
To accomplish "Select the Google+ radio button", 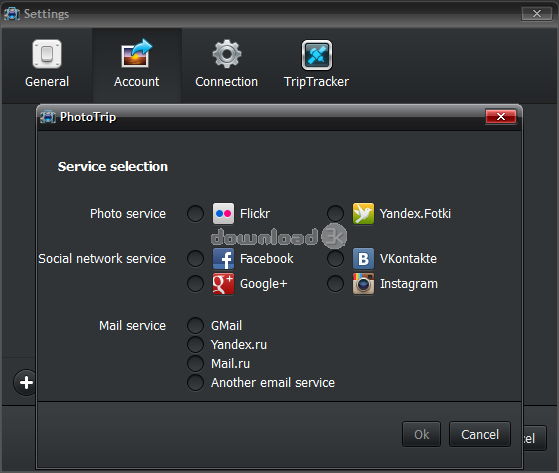I will (x=195, y=284).
